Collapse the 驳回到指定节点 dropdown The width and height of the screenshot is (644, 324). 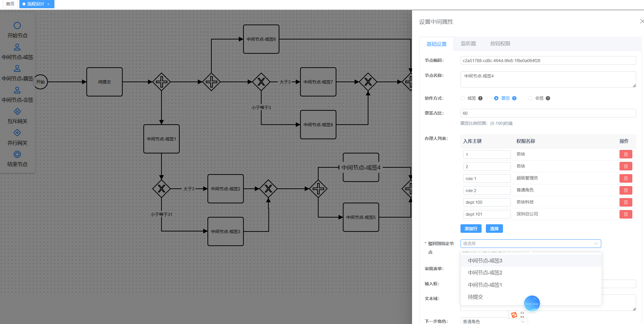[596, 244]
